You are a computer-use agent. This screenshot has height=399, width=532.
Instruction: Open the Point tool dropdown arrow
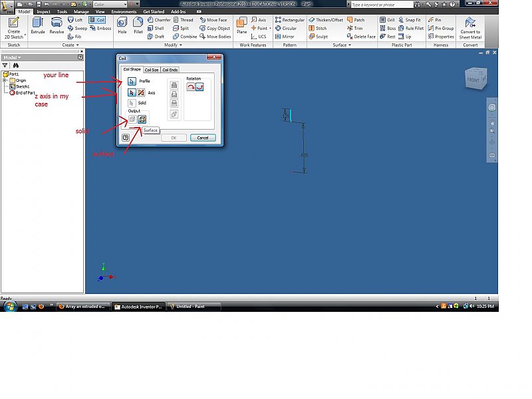[270, 28]
